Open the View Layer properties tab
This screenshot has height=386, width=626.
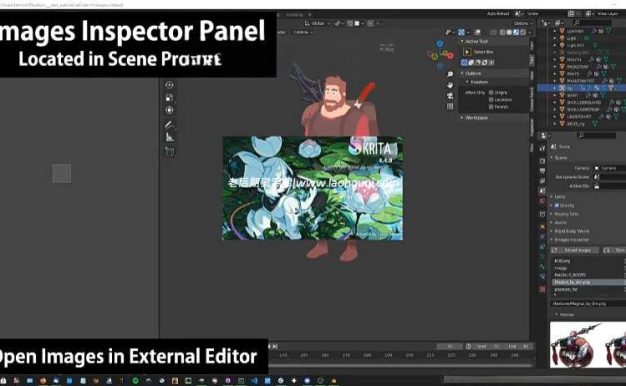(x=542, y=181)
